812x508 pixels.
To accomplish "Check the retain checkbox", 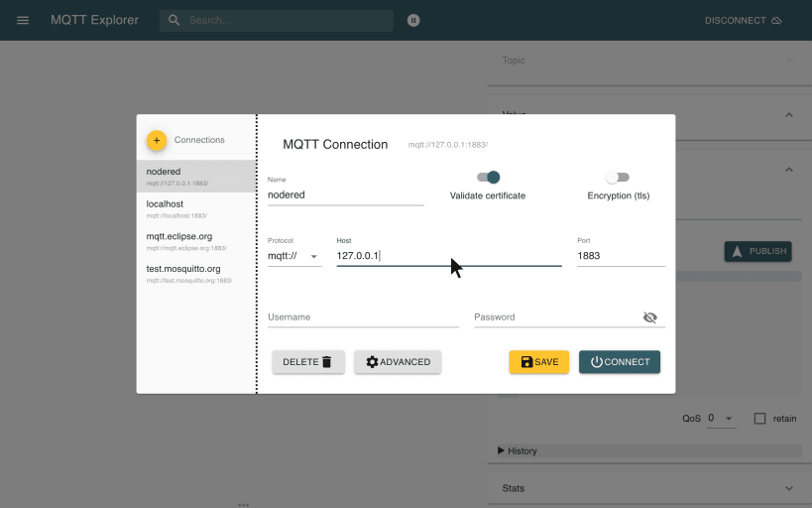I will click(x=759, y=419).
